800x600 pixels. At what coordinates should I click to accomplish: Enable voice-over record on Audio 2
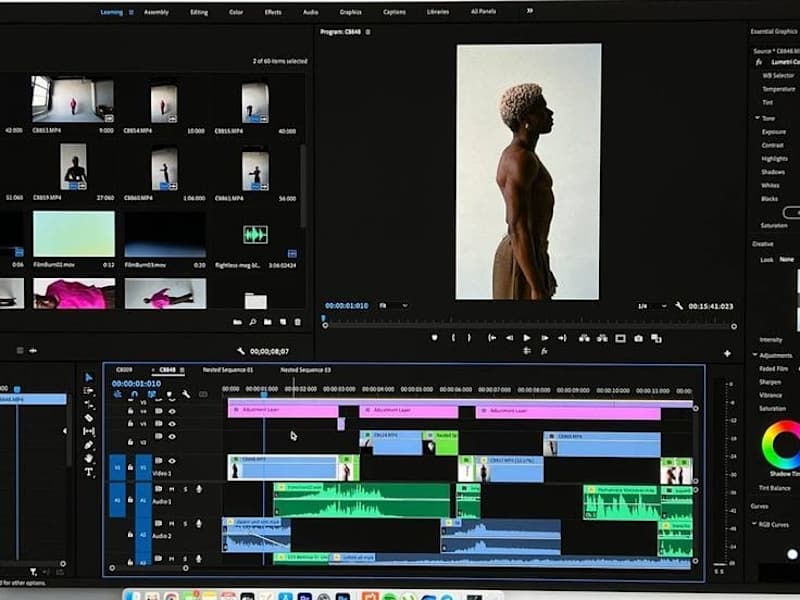198,523
